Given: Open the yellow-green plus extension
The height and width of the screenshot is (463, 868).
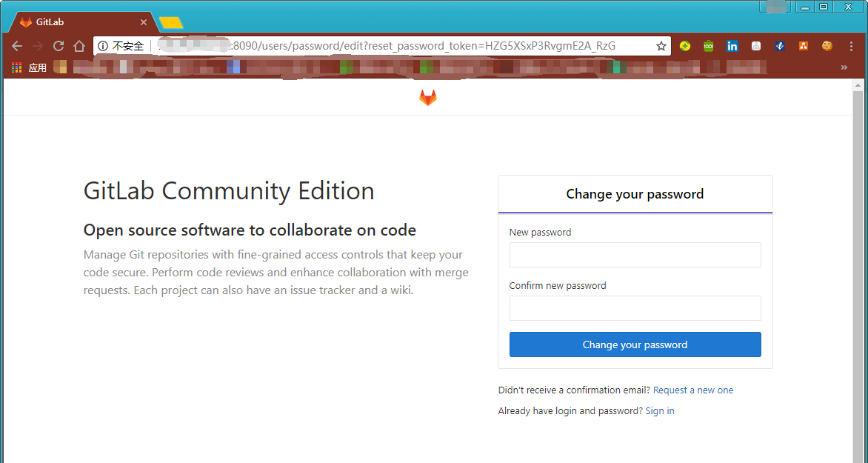Looking at the screenshot, I should (x=685, y=46).
